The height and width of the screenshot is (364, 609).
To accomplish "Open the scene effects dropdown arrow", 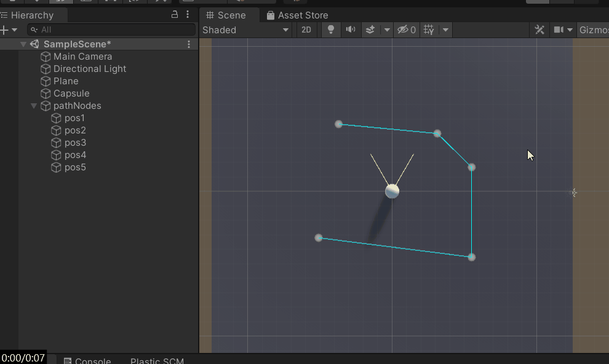I will tap(387, 30).
